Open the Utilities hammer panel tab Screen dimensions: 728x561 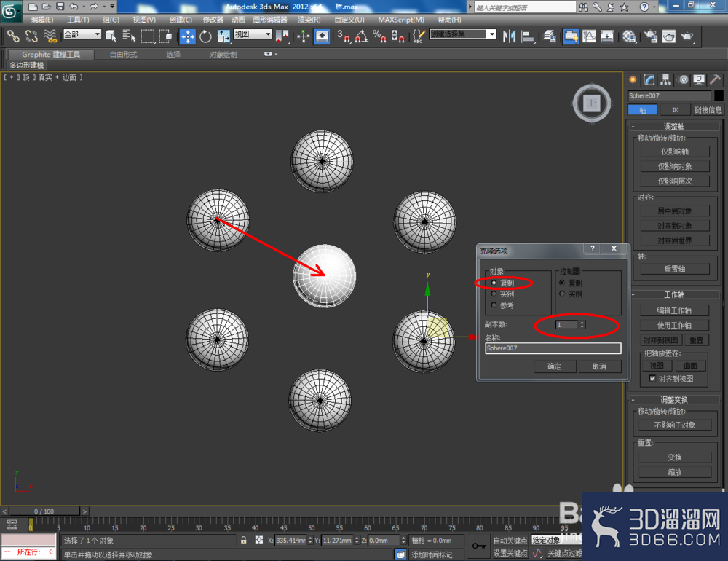click(x=716, y=79)
